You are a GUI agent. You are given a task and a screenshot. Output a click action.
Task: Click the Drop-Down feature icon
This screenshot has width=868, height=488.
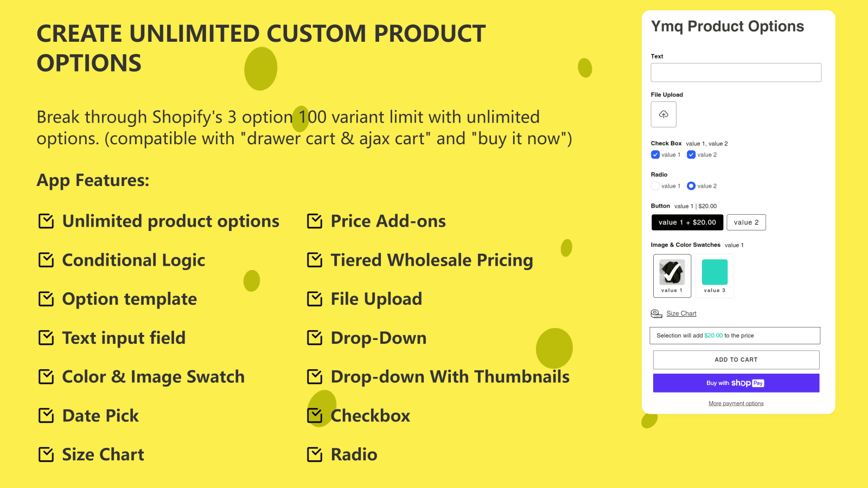pyautogui.click(x=315, y=338)
